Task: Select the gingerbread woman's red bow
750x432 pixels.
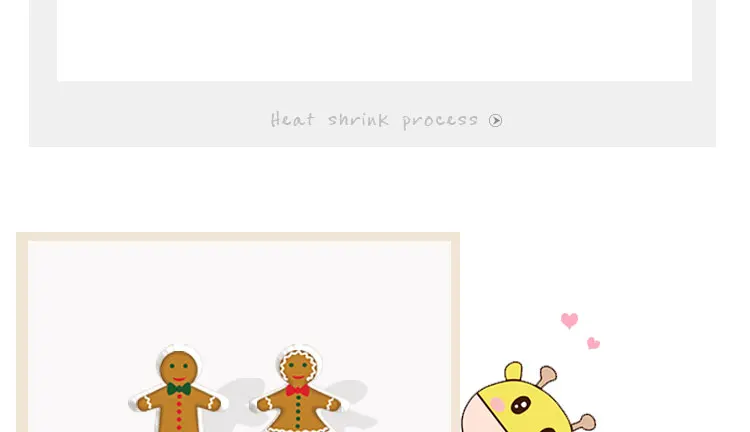Action: 298,390
